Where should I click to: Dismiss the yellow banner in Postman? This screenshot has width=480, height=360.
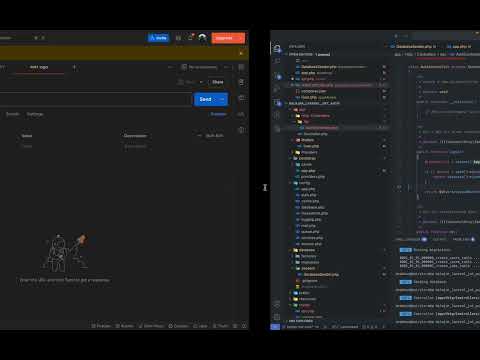(241, 53)
